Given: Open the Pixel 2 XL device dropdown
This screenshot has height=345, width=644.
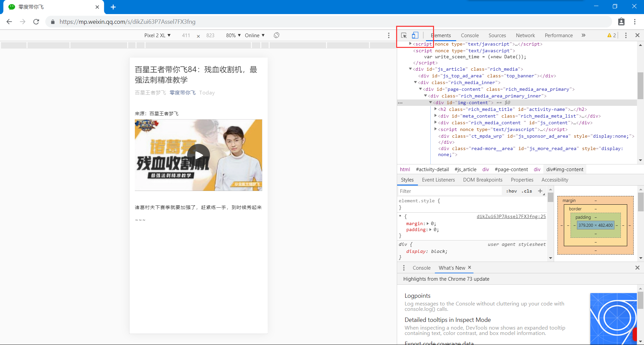Looking at the screenshot, I should tap(157, 35).
